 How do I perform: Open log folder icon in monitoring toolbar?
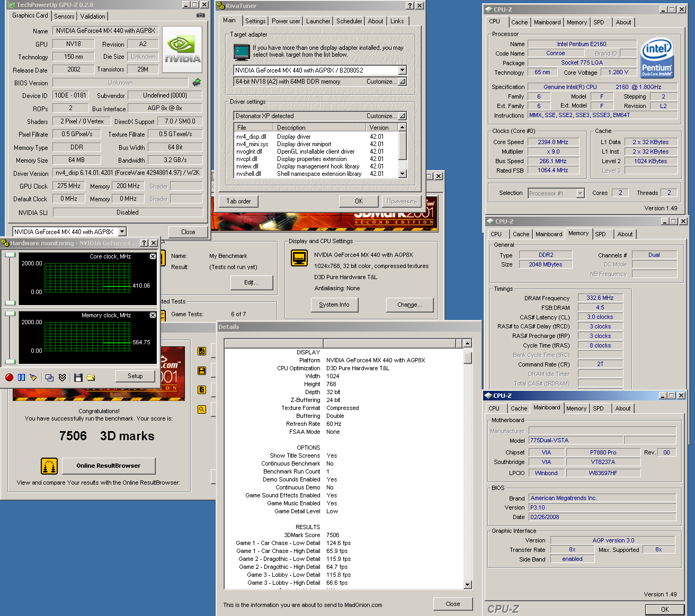(x=91, y=377)
